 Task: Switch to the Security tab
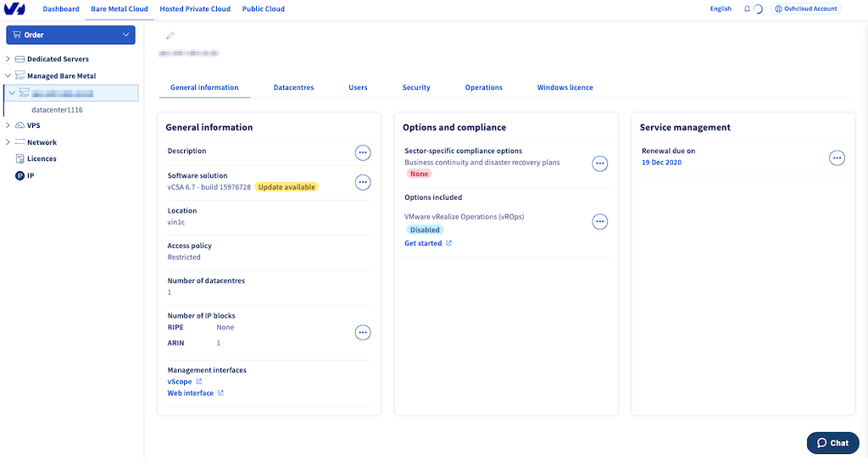pos(416,87)
